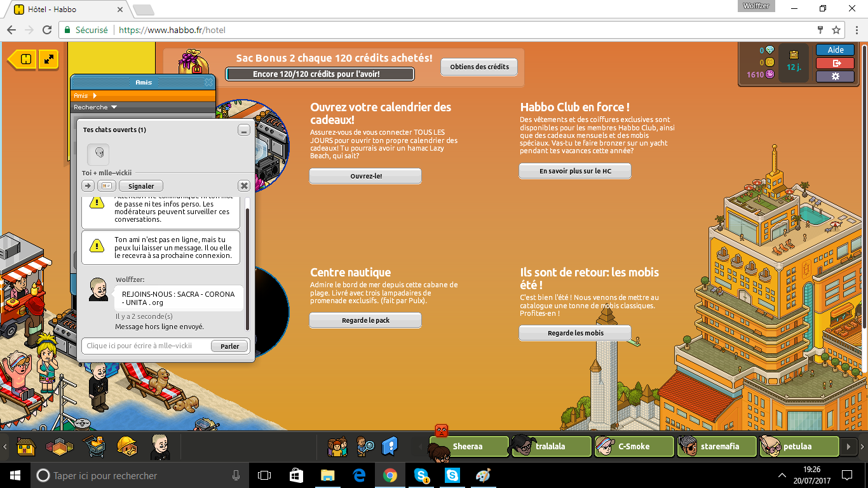Open the friend search magnifier icon
Viewport: 868px width, 488px height.
[x=365, y=447]
